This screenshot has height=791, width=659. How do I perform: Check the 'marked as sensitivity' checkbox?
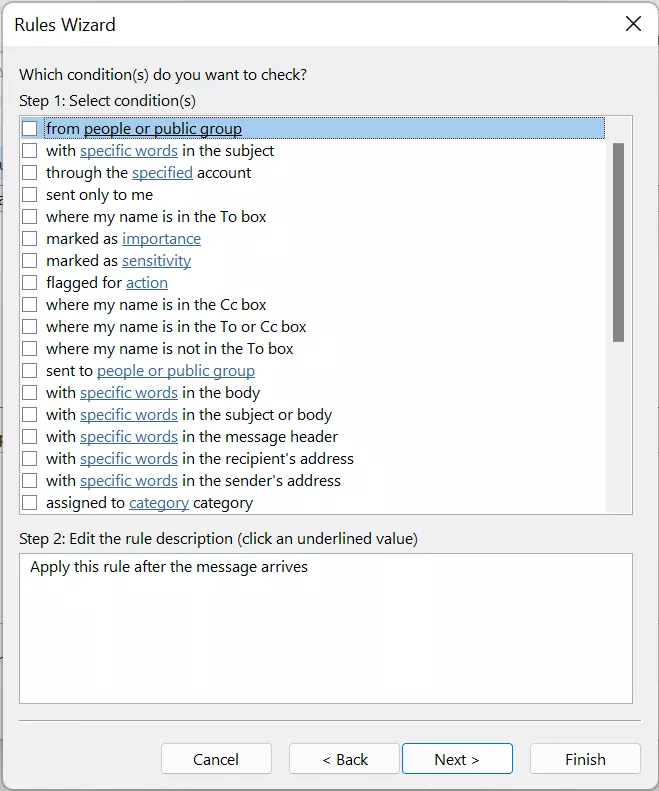[30, 260]
